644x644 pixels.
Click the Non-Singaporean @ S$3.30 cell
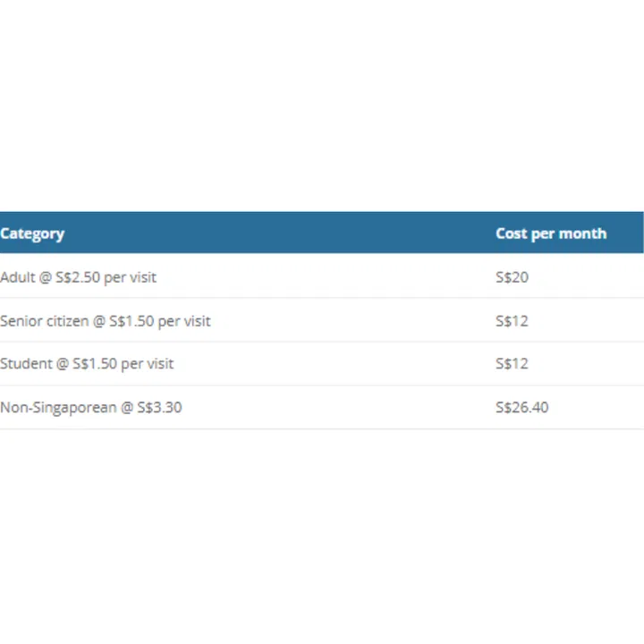91,408
